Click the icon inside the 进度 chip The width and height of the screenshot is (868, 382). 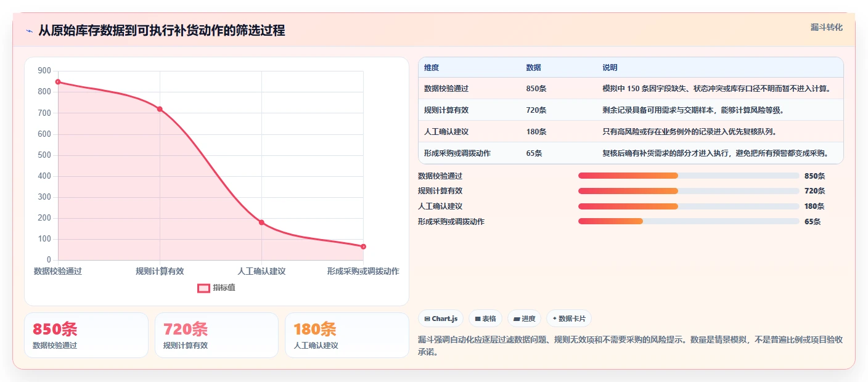pos(517,319)
